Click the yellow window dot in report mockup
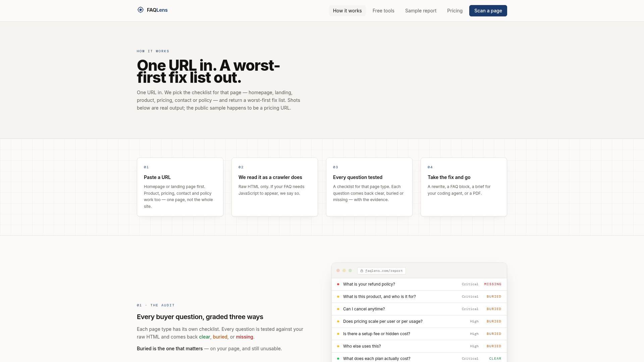644x362 pixels. [x=344, y=270]
